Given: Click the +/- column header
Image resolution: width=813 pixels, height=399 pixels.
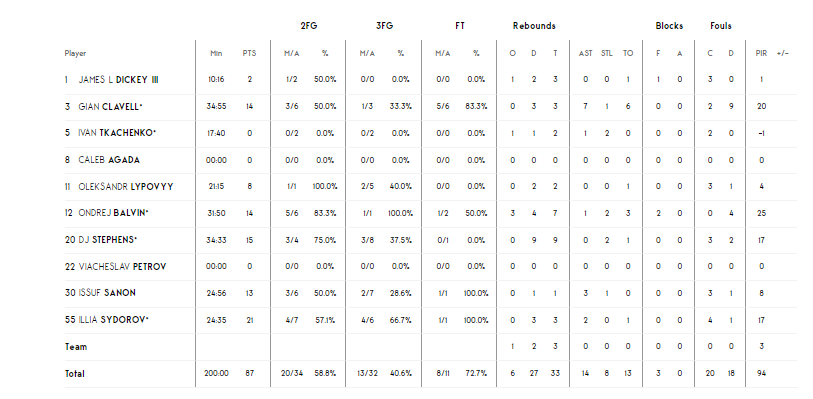Looking at the screenshot, I should click(783, 53).
